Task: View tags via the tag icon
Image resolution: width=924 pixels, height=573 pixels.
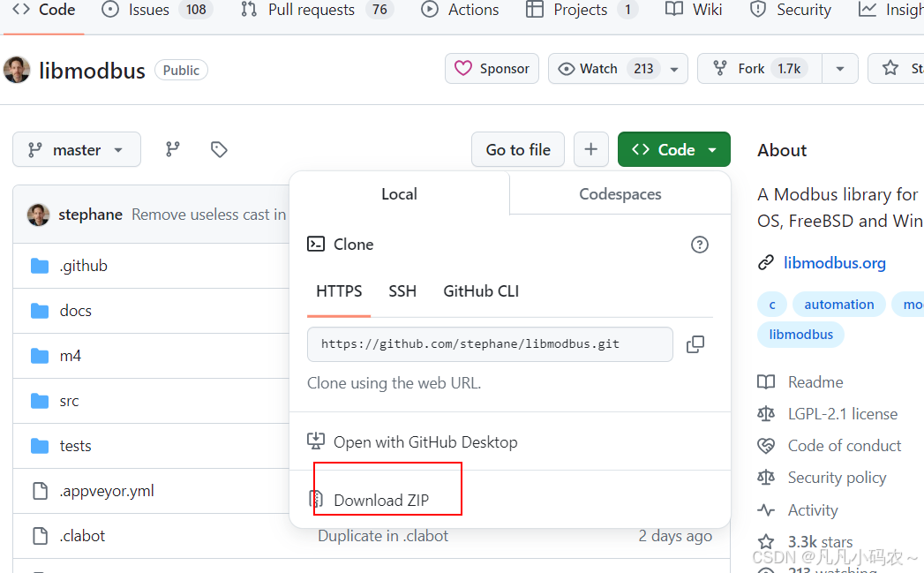Action: coord(219,150)
